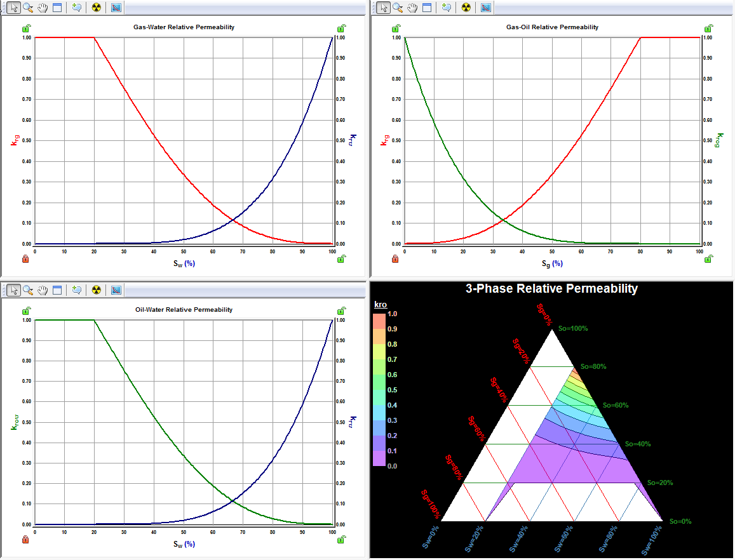Screen dimensions: 735x560
Task: Select the pointer tool in Gas-Water toolbar
Action: 13,8
